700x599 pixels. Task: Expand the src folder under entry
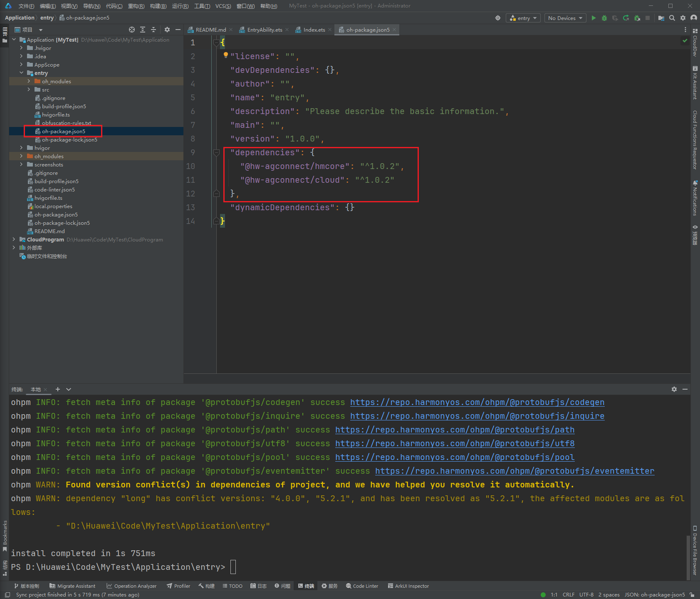[x=29, y=89]
